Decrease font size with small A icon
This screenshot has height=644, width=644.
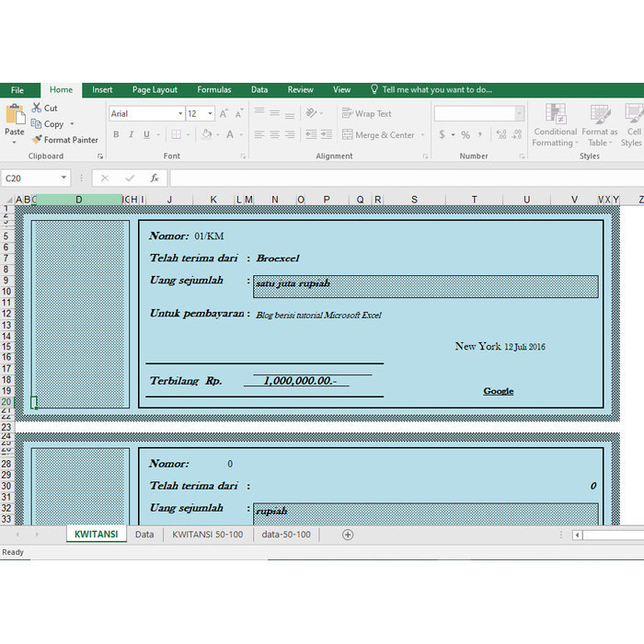(239, 114)
